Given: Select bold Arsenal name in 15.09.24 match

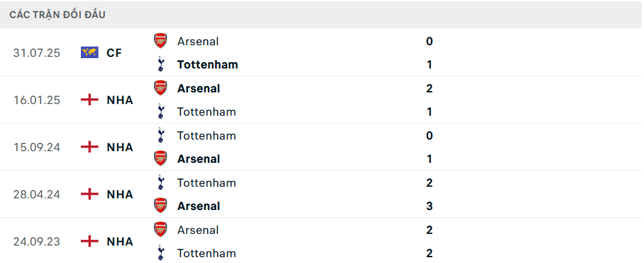Looking at the screenshot, I should [x=198, y=159].
